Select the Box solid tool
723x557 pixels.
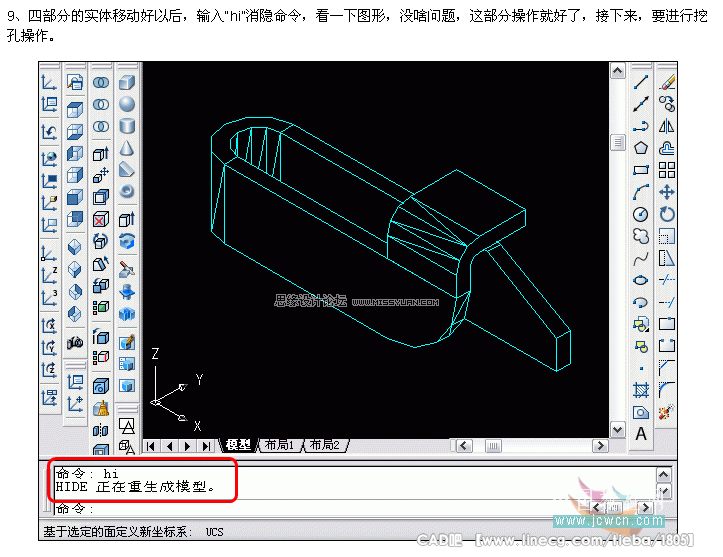coord(127,83)
